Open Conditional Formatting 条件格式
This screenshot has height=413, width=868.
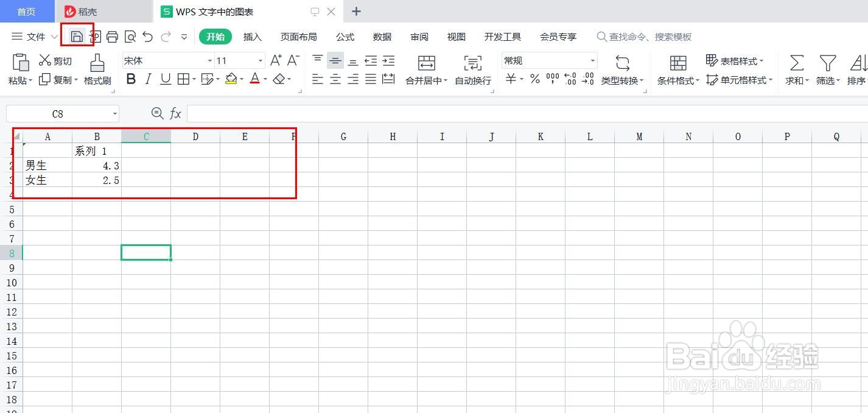click(x=678, y=69)
